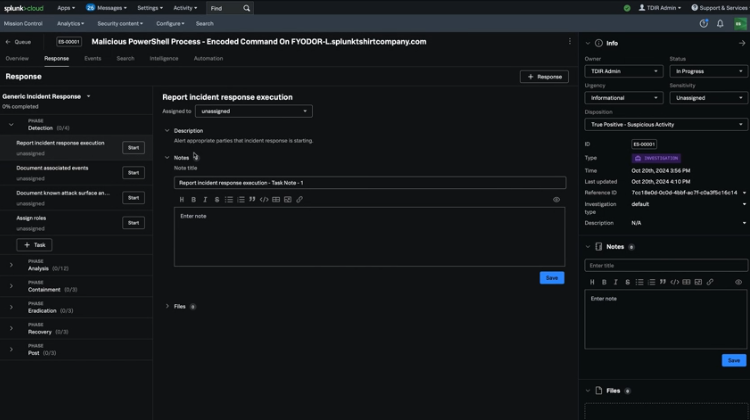Switch to the Overview tab
750x420 pixels.
tap(17, 58)
